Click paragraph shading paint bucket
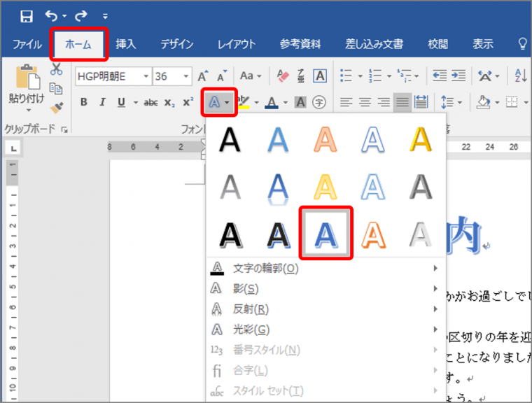Screen dimensions: 532x403 (x=484, y=101)
